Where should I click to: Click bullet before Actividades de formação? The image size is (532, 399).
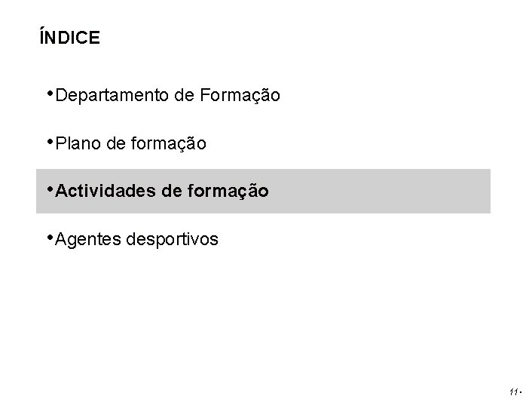point(50,189)
